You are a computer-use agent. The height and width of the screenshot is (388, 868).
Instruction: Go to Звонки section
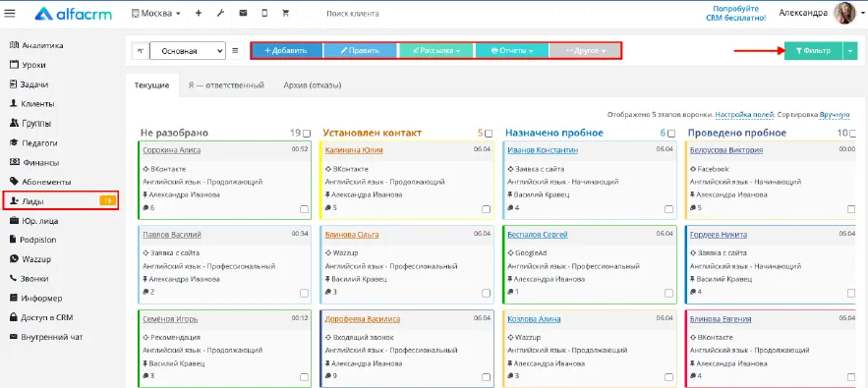(29, 278)
